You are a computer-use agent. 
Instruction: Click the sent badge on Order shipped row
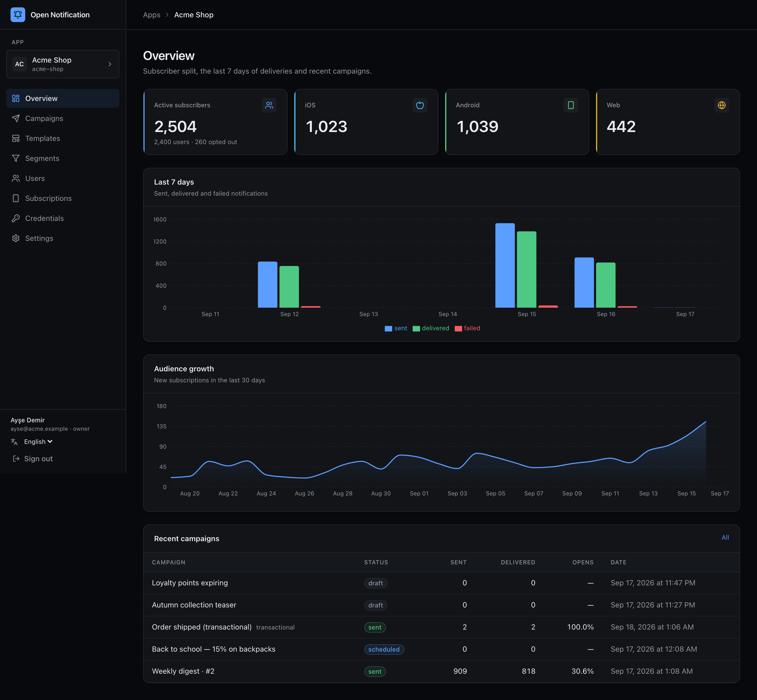point(375,628)
